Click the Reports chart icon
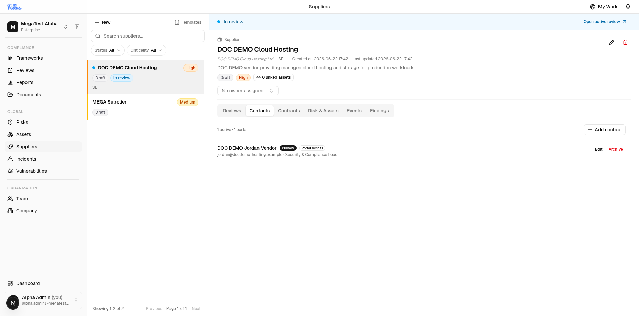Screen dimensions: 644x316 click(x=10, y=82)
